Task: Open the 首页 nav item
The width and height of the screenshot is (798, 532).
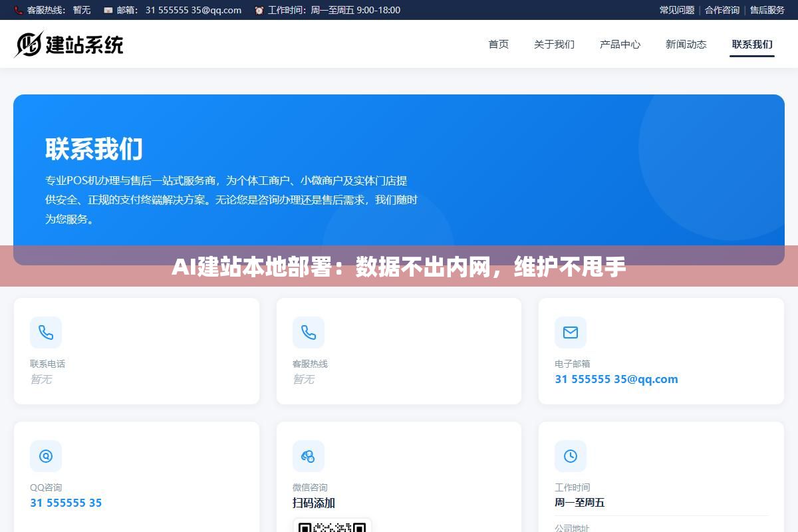Action: tap(499, 45)
